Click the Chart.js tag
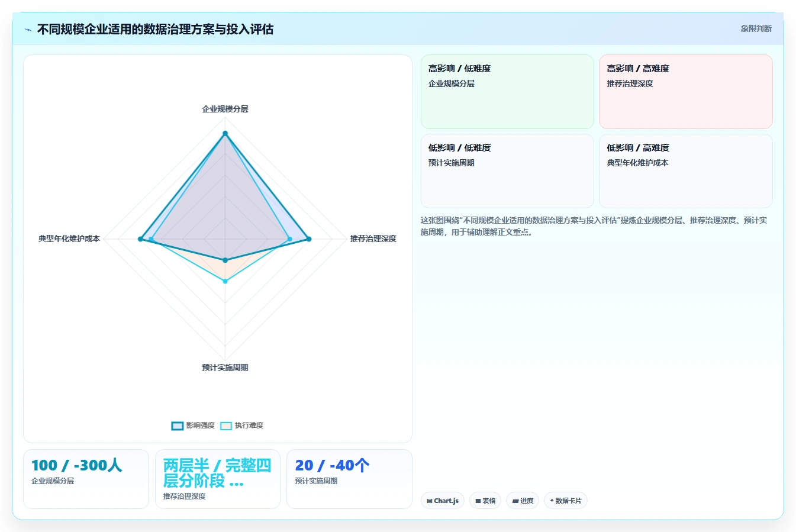This screenshot has width=796, height=532. click(x=443, y=501)
